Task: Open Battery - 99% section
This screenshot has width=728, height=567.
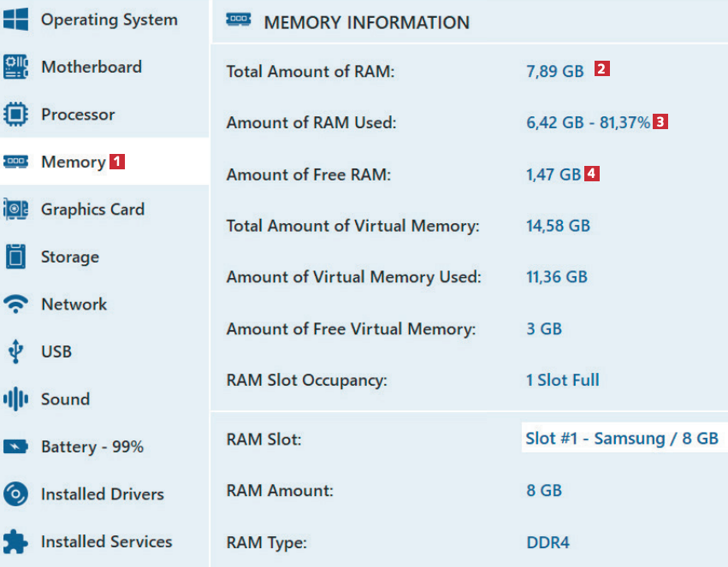Action: 92,447
